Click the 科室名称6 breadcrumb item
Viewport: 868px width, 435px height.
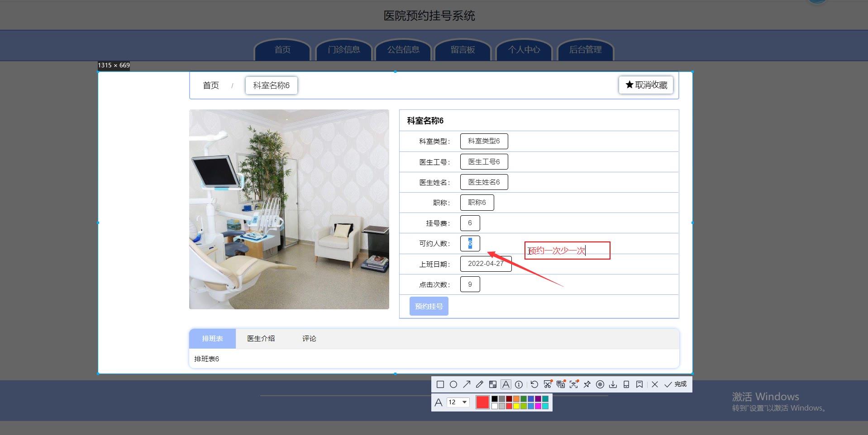[x=272, y=85]
